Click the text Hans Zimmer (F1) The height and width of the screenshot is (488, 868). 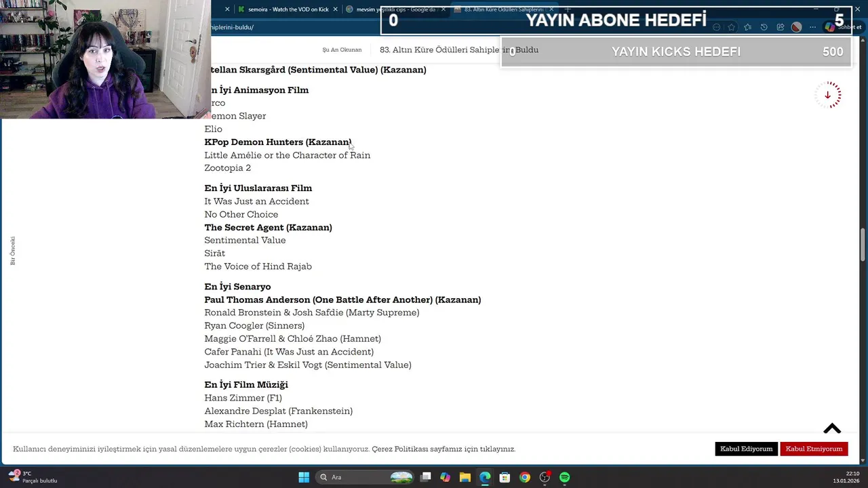tap(243, 398)
